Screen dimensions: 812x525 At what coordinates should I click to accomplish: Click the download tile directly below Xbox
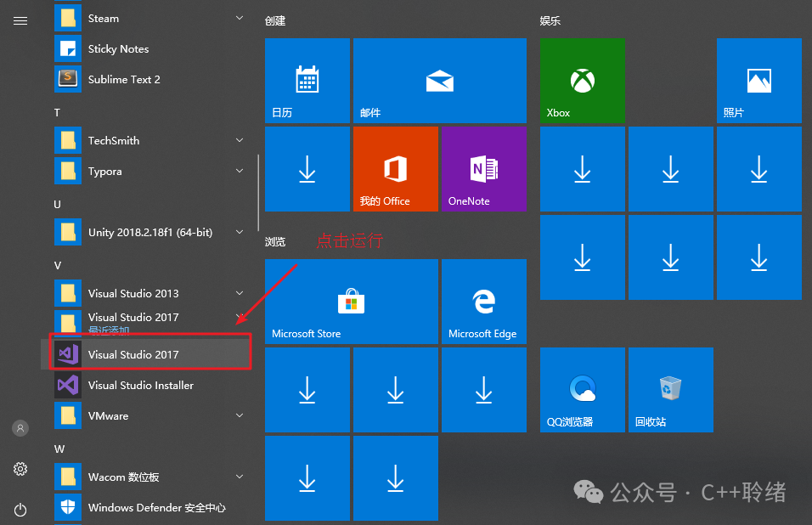[583, 169]
